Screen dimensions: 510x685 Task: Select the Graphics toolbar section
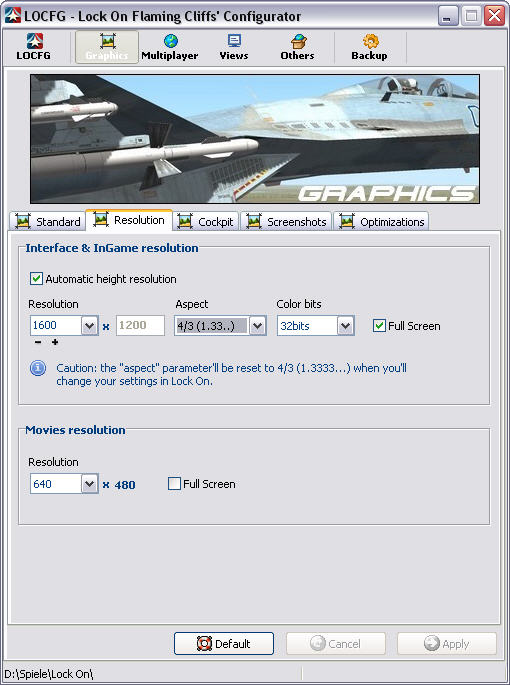[107, 47]
